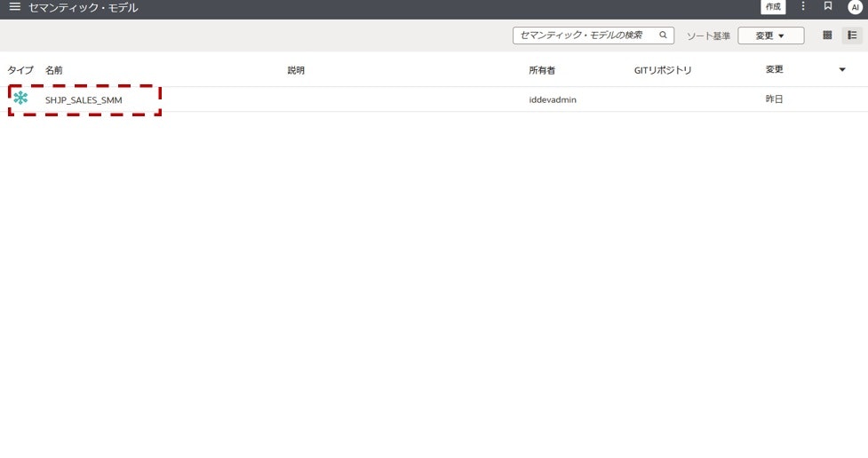Click the magnifier search icon
This screenshot has height=458, width=868.
pos(663,35)
